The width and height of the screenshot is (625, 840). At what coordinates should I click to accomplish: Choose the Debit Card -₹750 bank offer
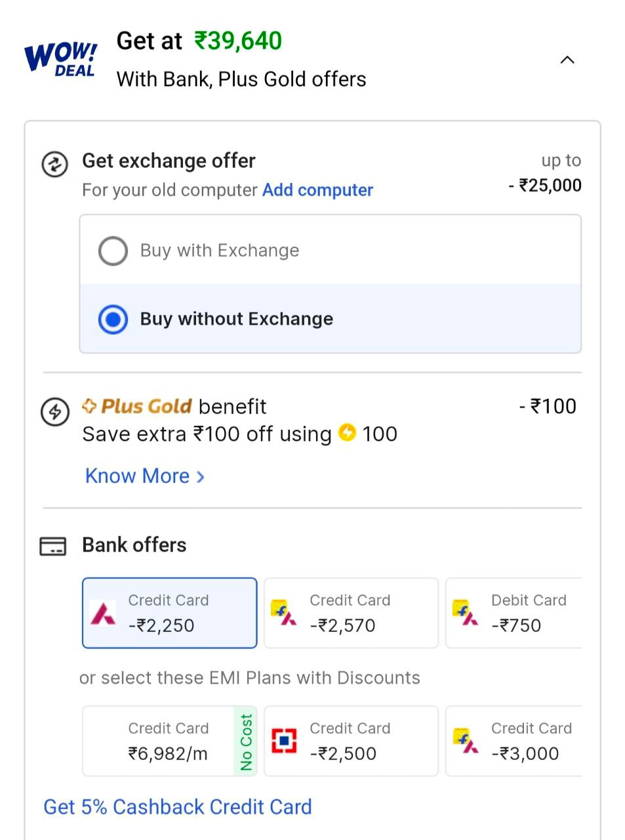click(515, 613)
